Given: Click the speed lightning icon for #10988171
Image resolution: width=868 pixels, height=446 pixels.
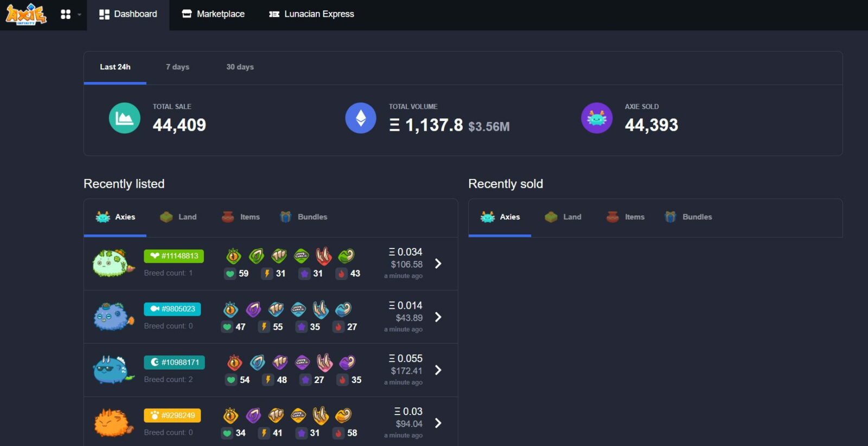Looking at the screenshot, I should 268,380.
